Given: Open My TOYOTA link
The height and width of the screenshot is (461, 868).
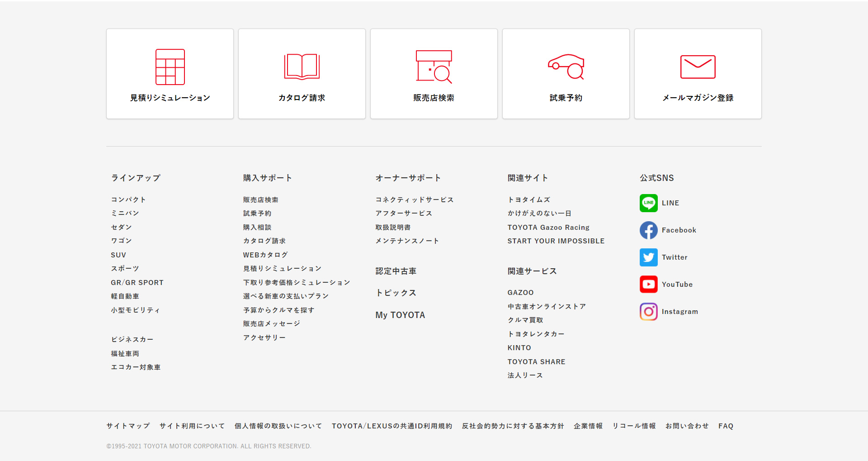Looking at the screenshot, I should click(x=400, y=315).
